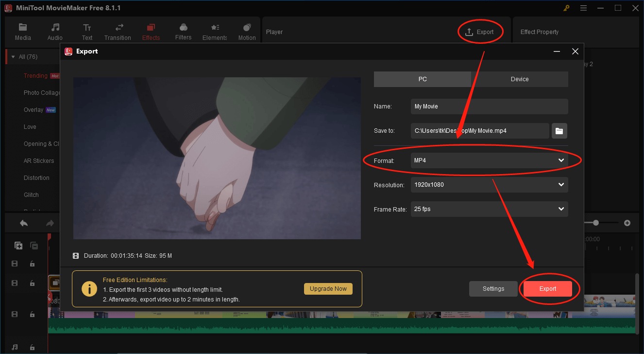
Task: Select the green audio waveform on the timeline
Action: pyautogui.click(x=342, y=325)
